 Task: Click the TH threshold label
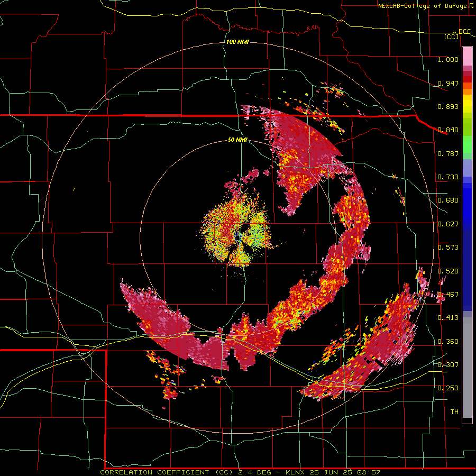click(454, 412)
